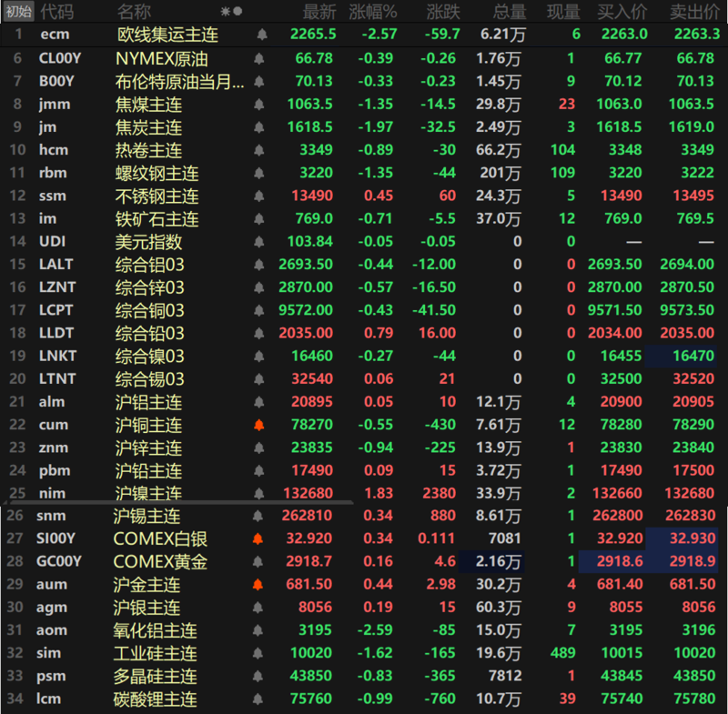Click the orange bell on COMEX白银 row

[262, 539]
